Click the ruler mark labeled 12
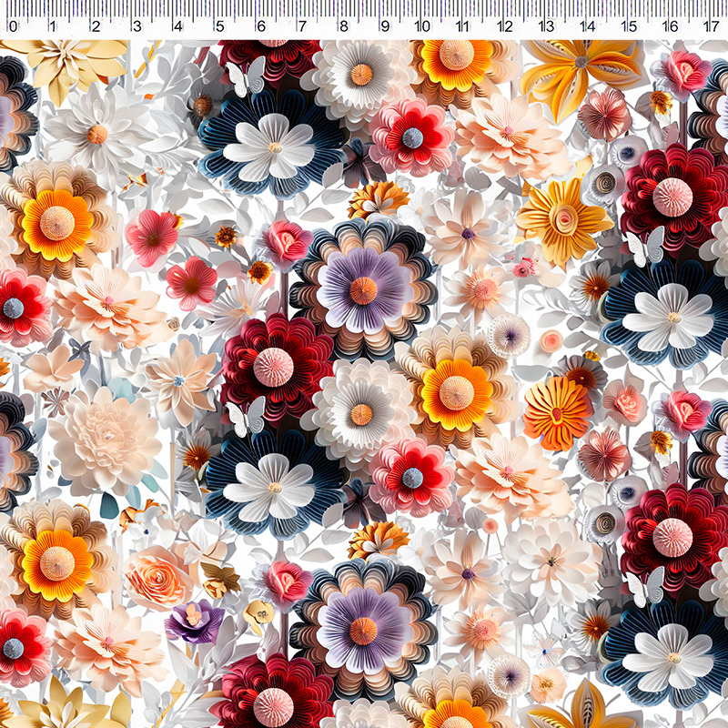The width and height of the screenshot is (728, 728). pos(505,26)
